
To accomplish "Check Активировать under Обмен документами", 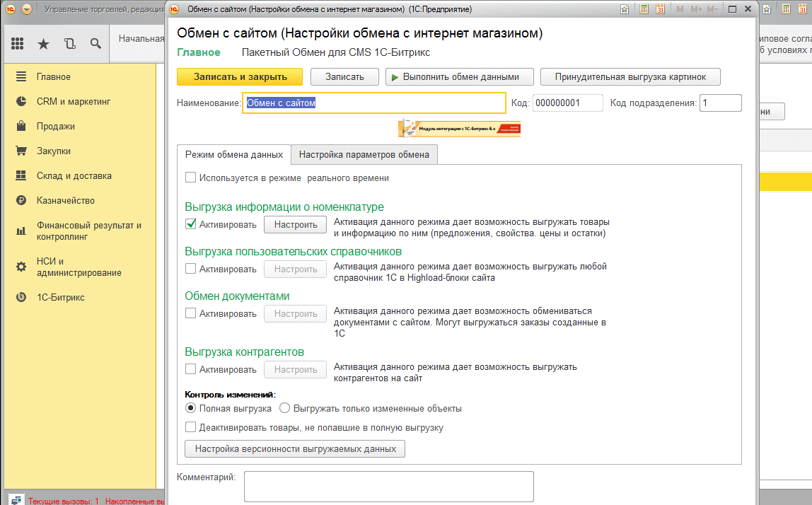I will pos(190,313).
